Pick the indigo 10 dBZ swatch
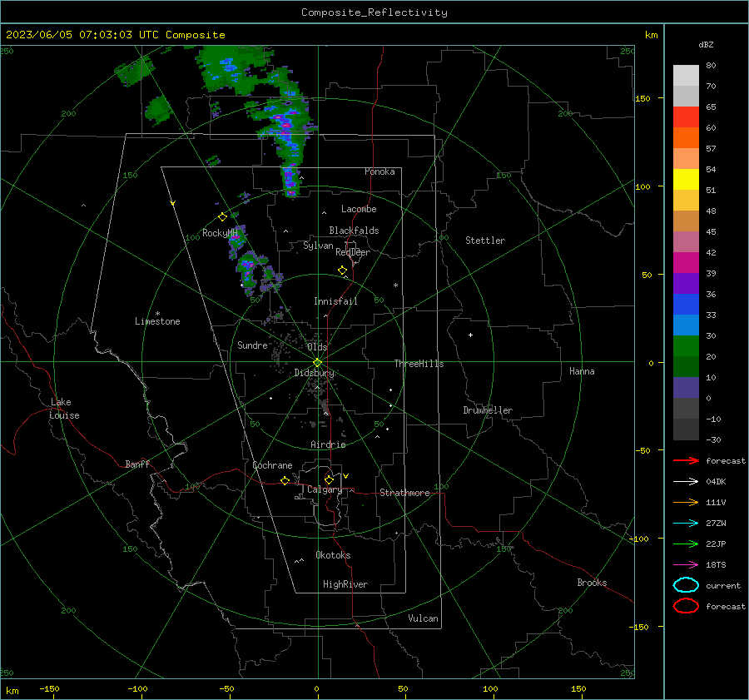Viewport: 749px width, 700px height. click(x=686, y=387)
